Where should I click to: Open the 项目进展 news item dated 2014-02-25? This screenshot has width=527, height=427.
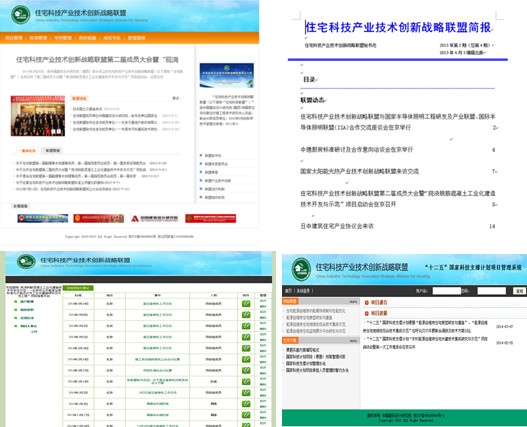tap(425, 343)
